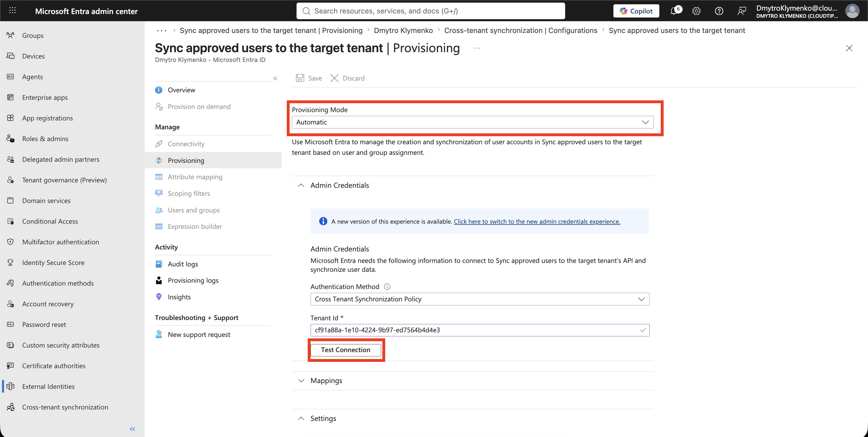The image size is (868, 437).
Task: Click the Test Connection button
Action: pos(345,350)
